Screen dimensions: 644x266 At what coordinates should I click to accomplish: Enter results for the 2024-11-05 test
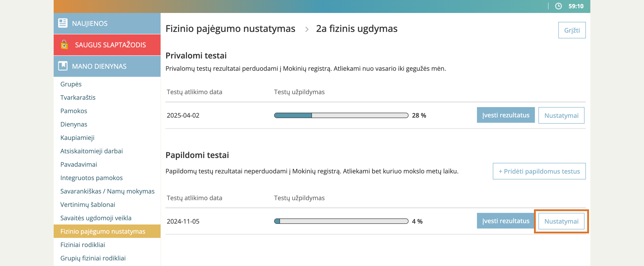point(506,221)
